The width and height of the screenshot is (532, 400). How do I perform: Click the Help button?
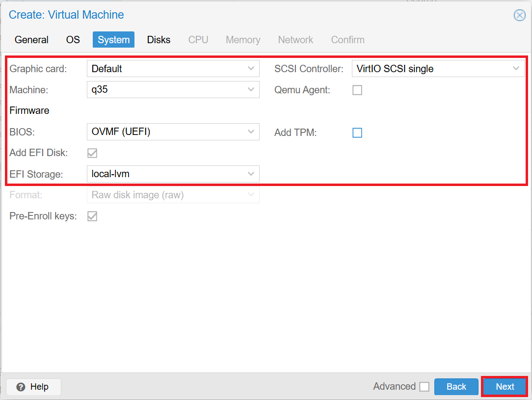33,387
